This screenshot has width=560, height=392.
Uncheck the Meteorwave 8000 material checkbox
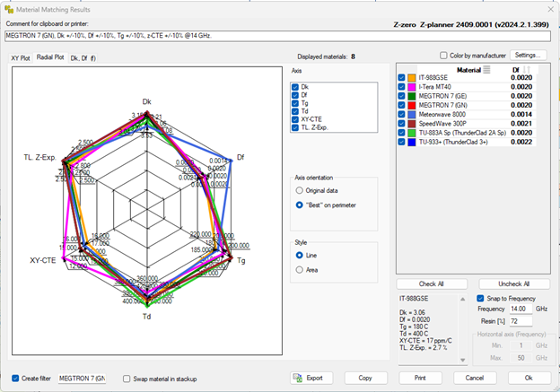pyautogui.click(x=401, y=114)
